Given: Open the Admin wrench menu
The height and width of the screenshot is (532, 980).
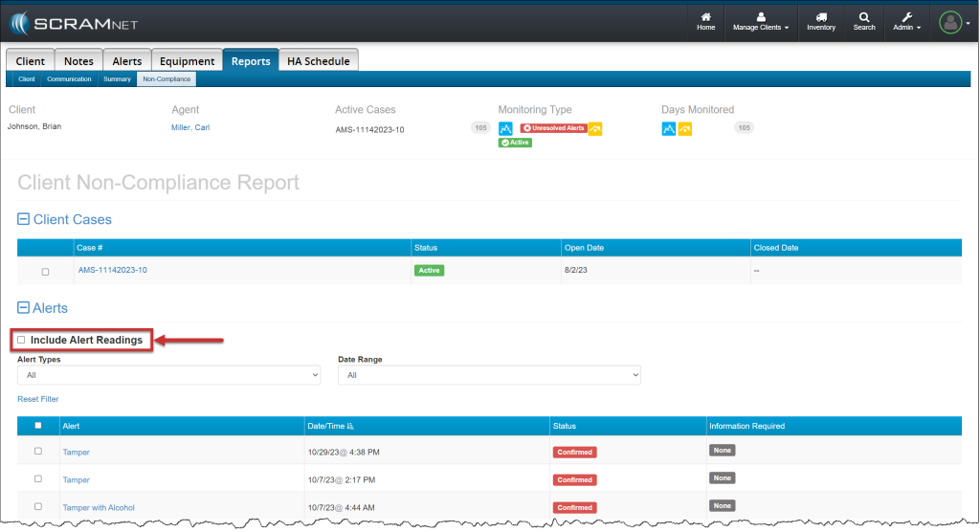Looking at the screenshot, I should click(x=906, y=22).
